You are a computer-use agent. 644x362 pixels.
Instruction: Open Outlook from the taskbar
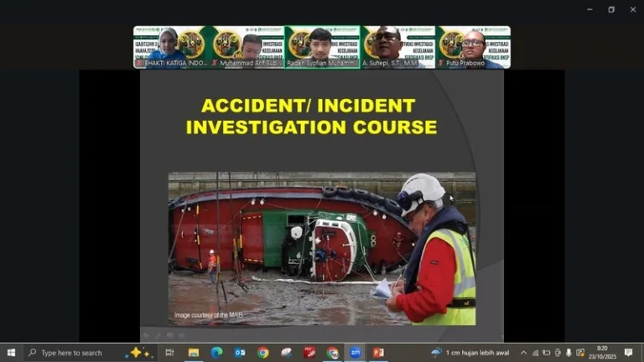tap(240, 353)
